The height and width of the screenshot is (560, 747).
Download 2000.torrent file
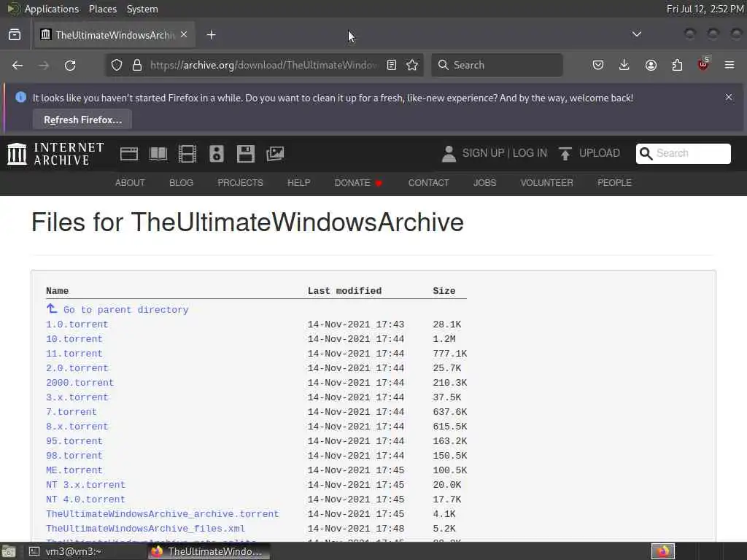(80, 383)
